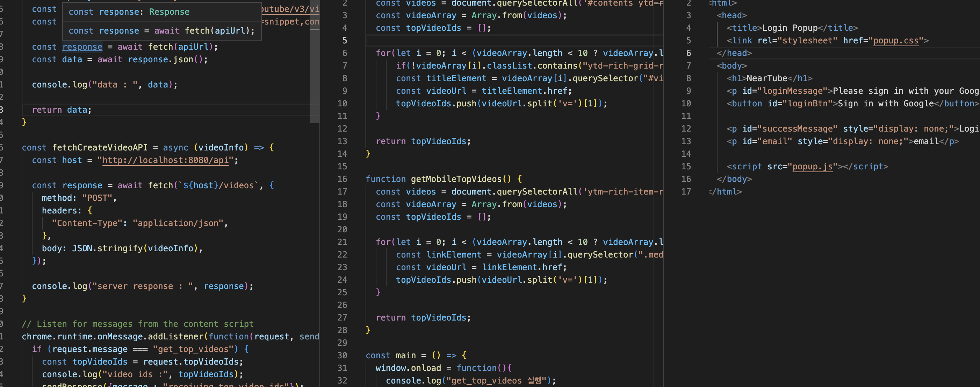
Task: Click the fetchCreateVideoAPI function name
Action: point(100,148)
